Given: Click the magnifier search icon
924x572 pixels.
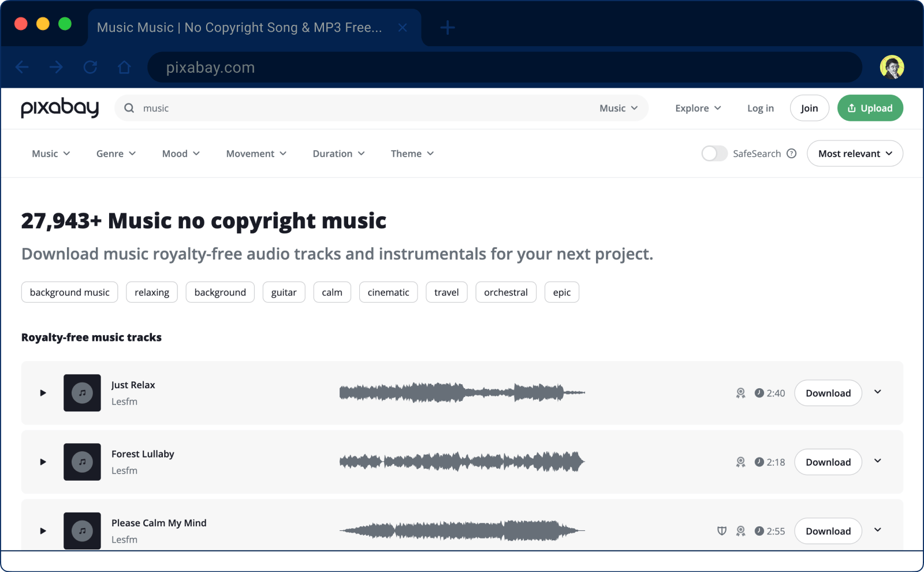Looking at the screenshot, I should [129, 108].
